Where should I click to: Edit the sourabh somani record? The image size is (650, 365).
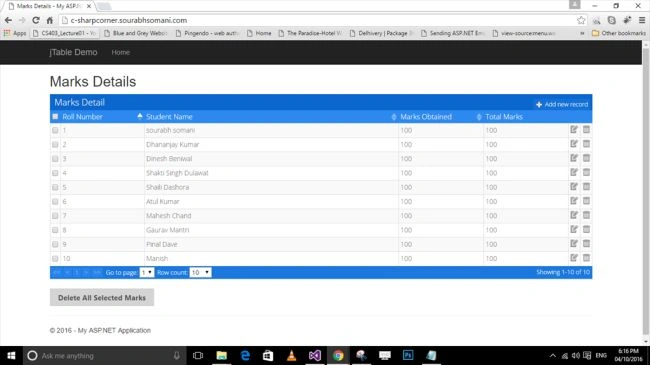point(574,129)
